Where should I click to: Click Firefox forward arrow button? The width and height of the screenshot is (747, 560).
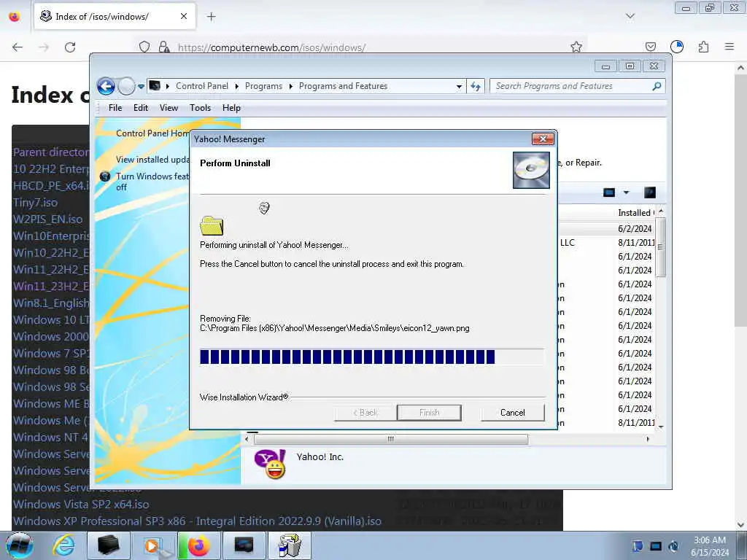pyautogui.click(x=44, y=47)
